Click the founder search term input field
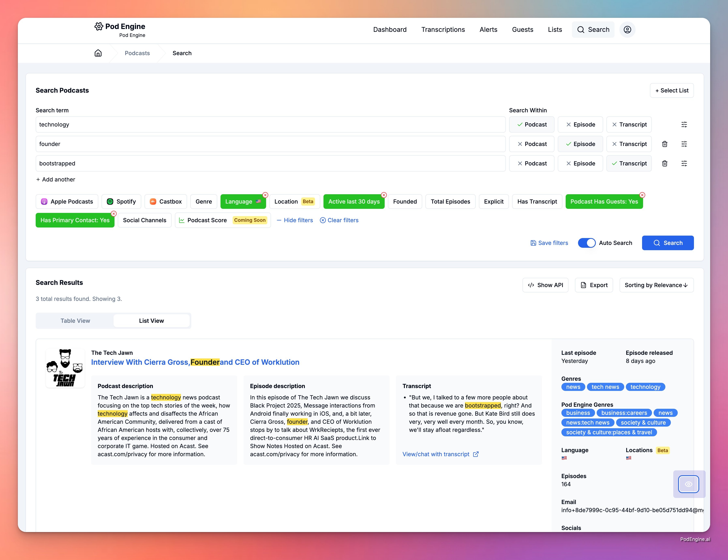This screenshot has width=728, height=560. (270, 144)
